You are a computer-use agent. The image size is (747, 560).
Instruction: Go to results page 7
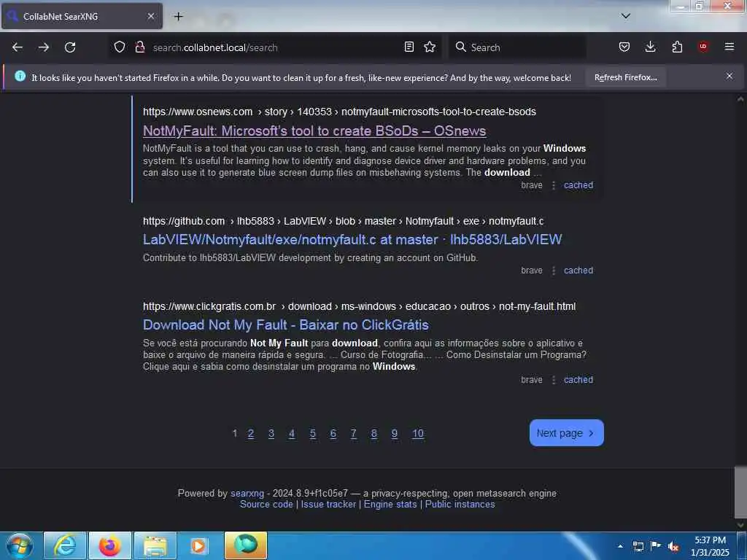coord(354,433)
